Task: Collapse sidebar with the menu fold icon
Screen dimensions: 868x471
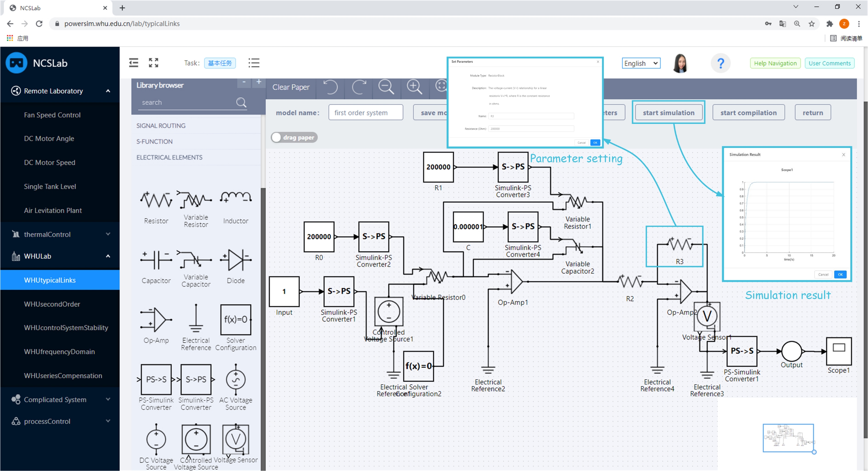Action: click(x=133, y=63)
